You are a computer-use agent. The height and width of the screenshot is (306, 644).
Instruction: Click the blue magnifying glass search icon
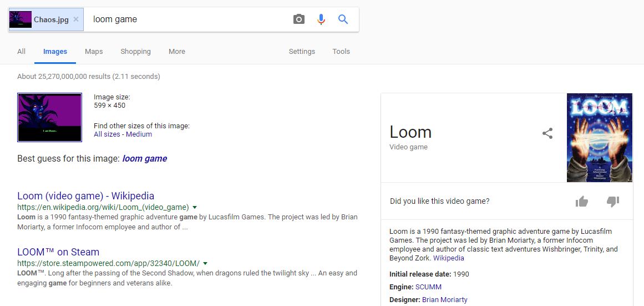[343, 19]
